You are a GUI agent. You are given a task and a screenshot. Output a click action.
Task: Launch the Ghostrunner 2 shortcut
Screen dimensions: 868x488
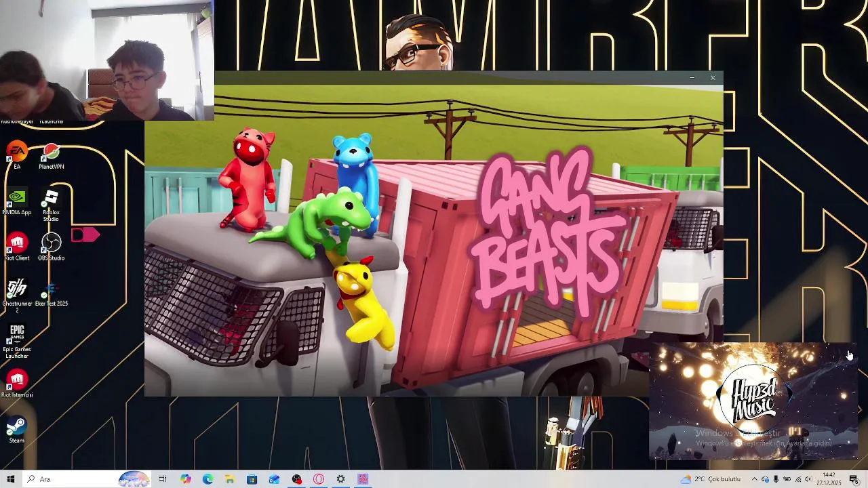[17, 296]
